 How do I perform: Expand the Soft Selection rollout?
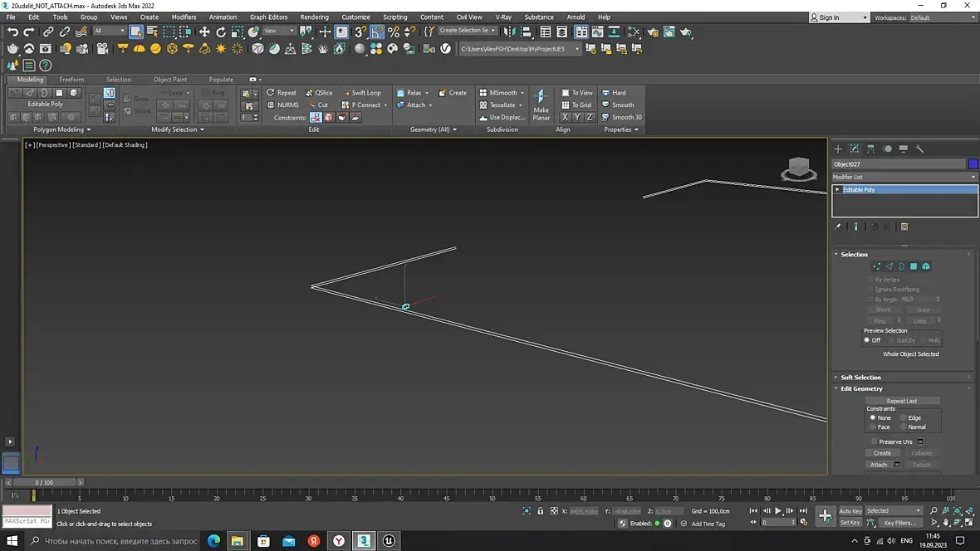tap(860, 378)
